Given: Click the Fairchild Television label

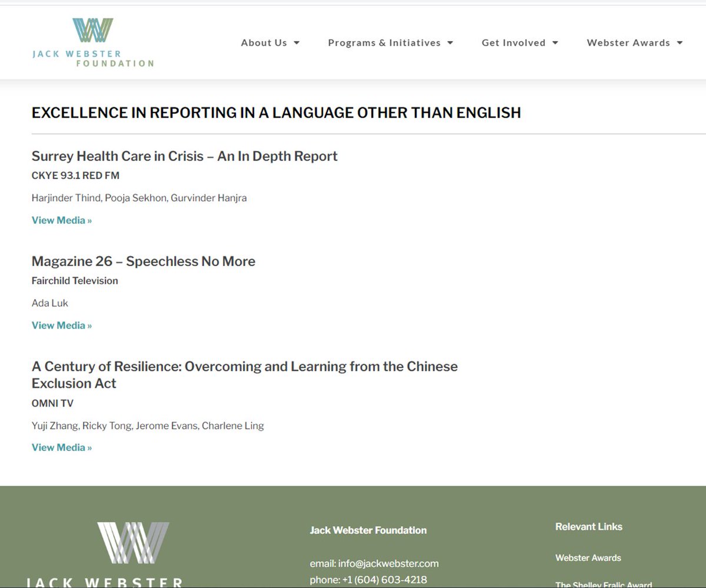Looking at the screenshot, I should 75,281.
